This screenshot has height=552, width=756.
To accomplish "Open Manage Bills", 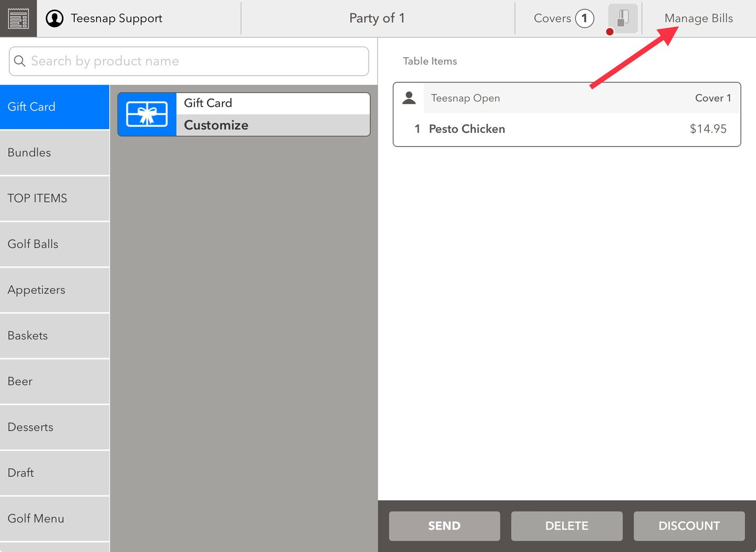I will [x=698, y=18].
